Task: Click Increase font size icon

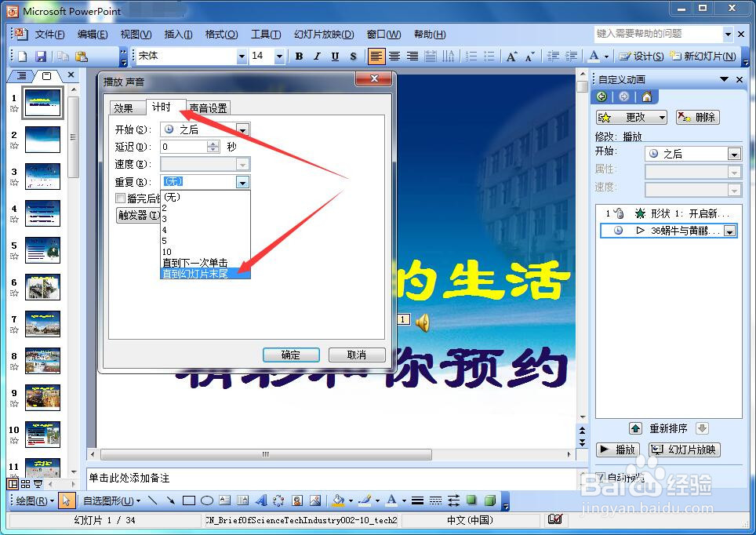Action: (511, 56)
